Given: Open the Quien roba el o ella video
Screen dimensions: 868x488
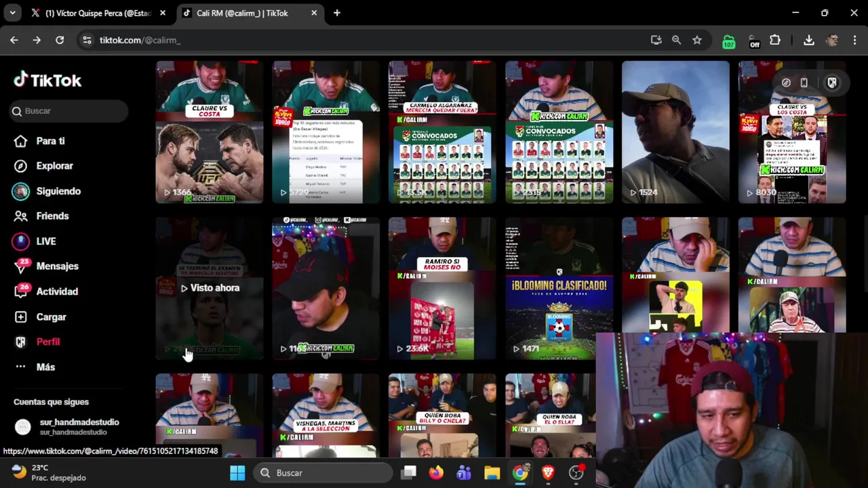Looking at the screenshot, I should tap(550, 415).
